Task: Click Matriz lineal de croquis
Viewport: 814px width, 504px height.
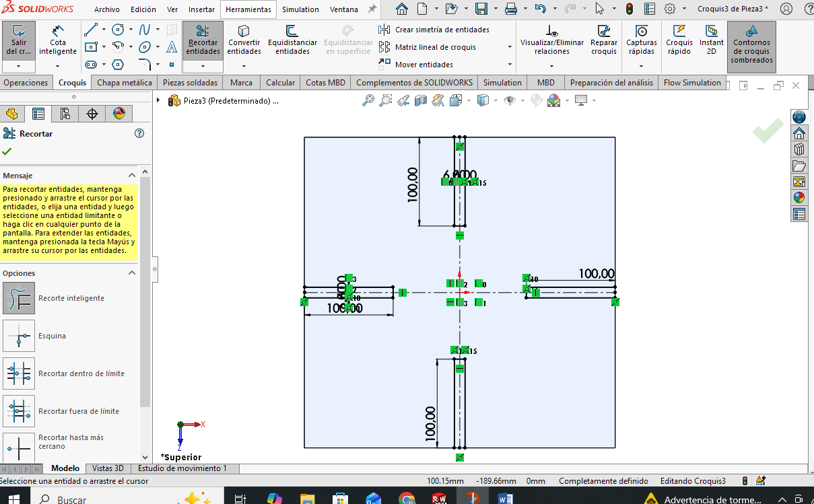Action: coord(428,47)
